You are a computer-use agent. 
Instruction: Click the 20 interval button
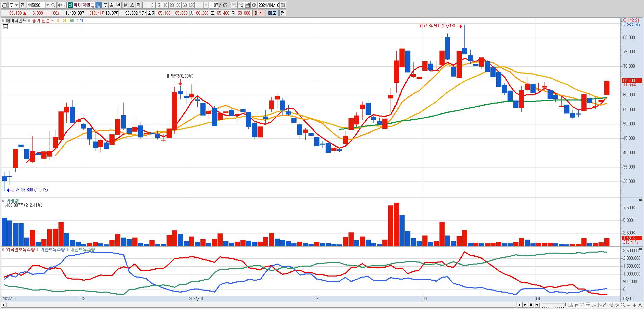172,5
